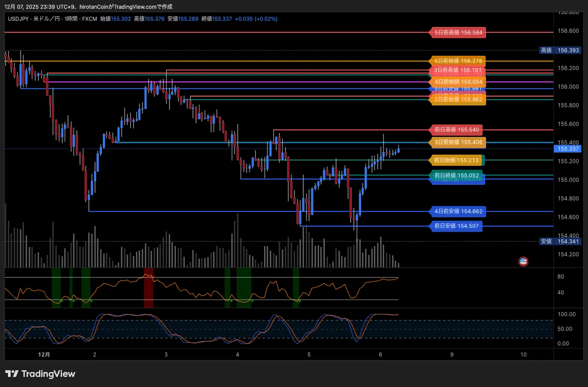Click date 3 on the time axis
This screenshot has height=387, width=588.
tap(166, 354)
